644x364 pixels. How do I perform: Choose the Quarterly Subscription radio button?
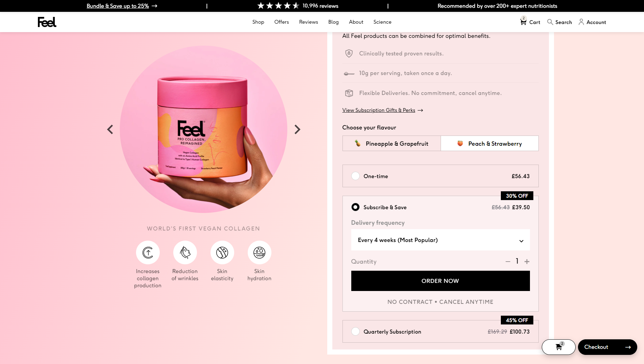point(355,332)
